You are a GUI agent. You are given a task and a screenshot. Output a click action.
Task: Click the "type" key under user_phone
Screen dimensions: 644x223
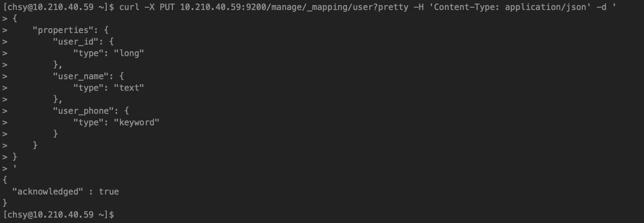88,122
